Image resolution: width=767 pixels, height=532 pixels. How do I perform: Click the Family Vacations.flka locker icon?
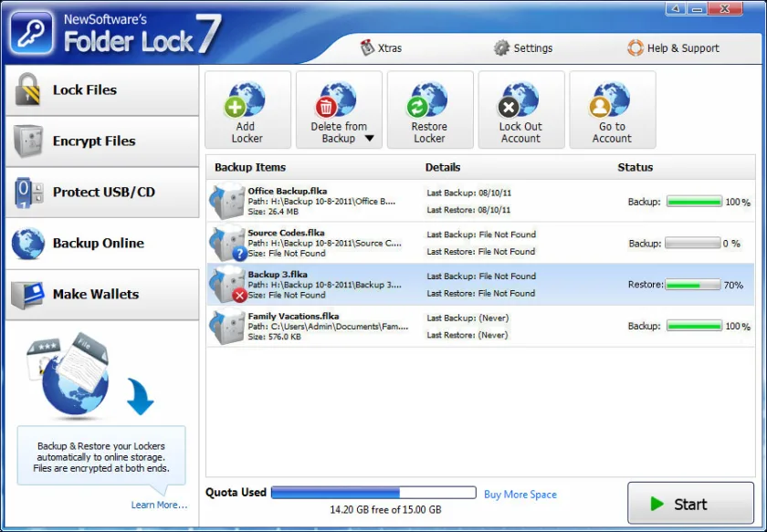pos(227,326)
